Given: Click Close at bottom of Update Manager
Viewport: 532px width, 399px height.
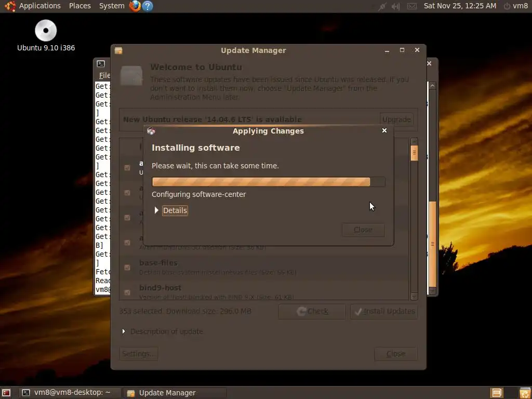Looking at the screenshot, I should pyautogui.click(x=395, y=354).
